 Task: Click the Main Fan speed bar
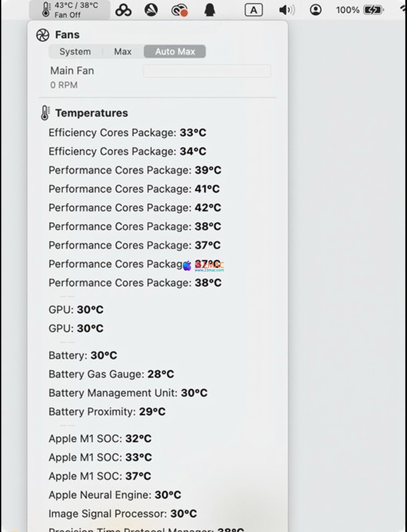(x=206, y=71)
